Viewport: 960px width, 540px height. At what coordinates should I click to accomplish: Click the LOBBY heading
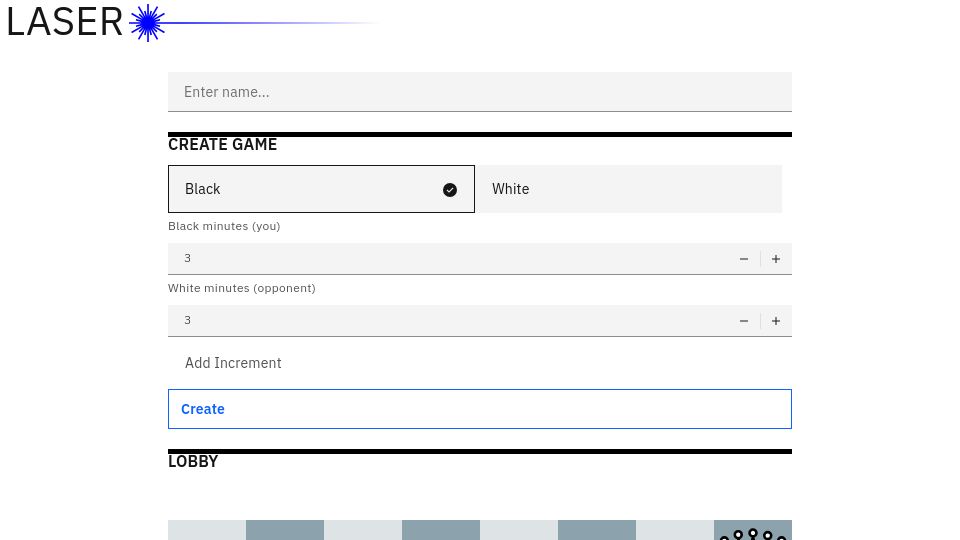pos(193,461)
